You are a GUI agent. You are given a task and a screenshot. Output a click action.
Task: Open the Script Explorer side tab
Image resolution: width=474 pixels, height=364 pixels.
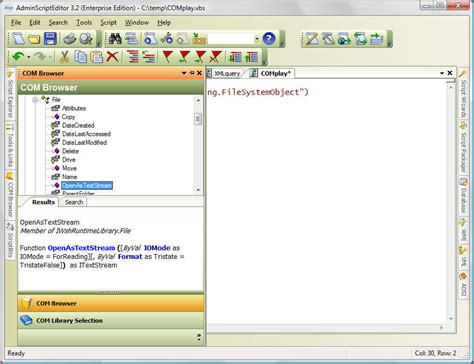tap(10, 94)
